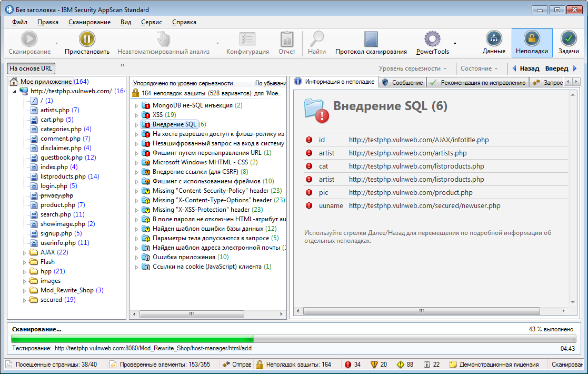Switch to Data (Данные) view
Image resolution: width=588 pixels, height=374 pixels.
(494, 39)
